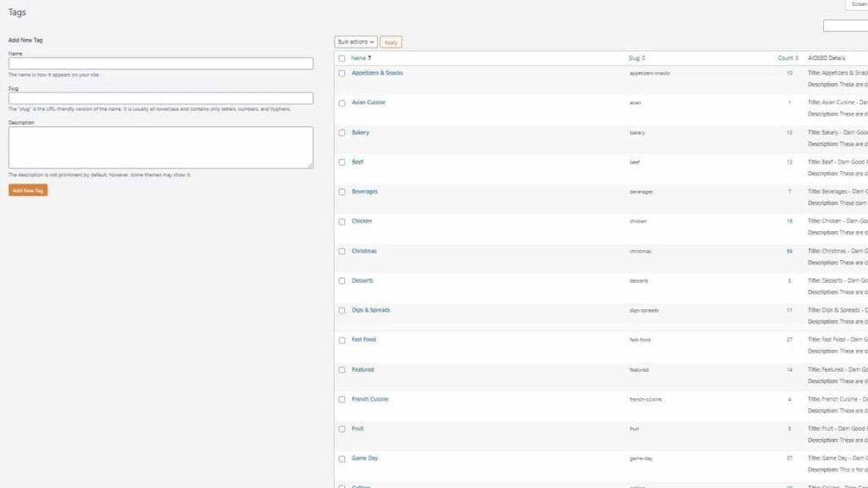
Task: Focus the tag Name input field
Action: click(160, 64)
